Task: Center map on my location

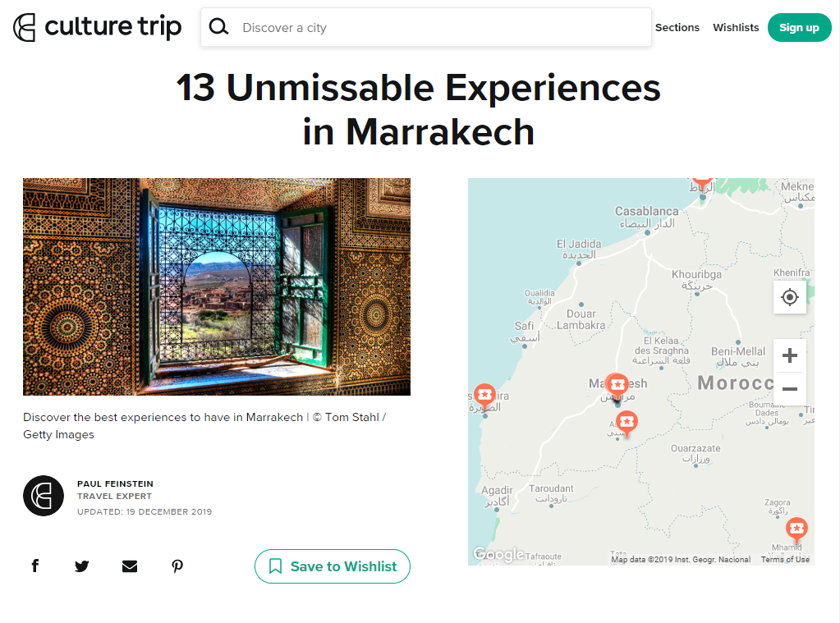Action: [790, 297]
